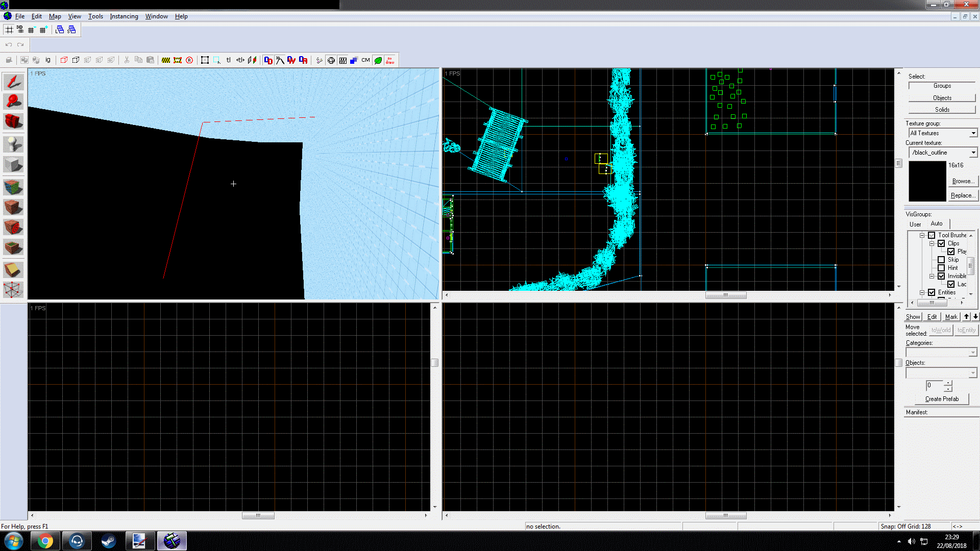Uncheck the Clips visgroup checkbox
The image size is (980, 551).
point(941,243)
